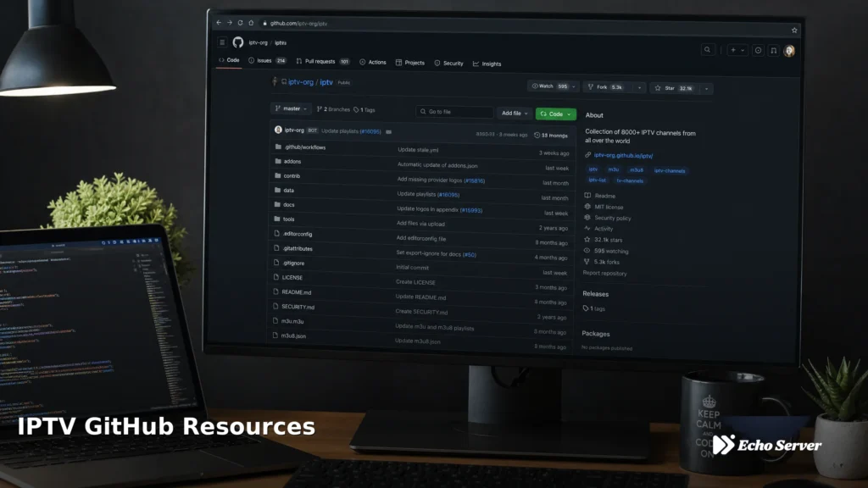The image size is (868, 488).
Task: Open the .gitattributes file
Action: pos(298,248)
